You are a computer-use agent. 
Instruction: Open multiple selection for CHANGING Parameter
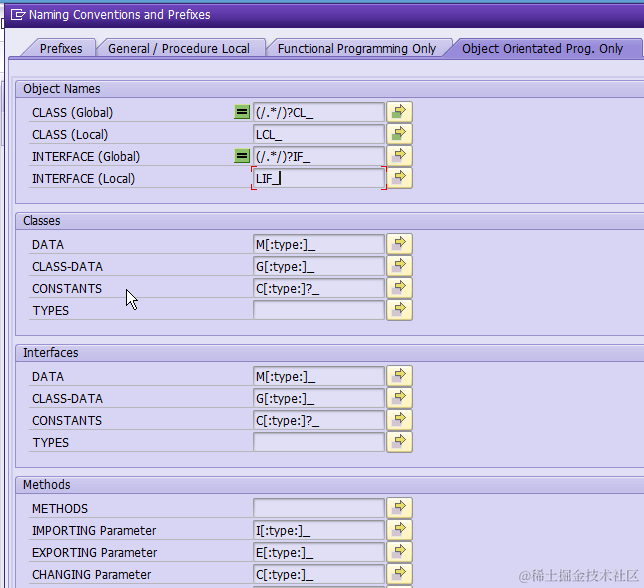tap(399, 574)
